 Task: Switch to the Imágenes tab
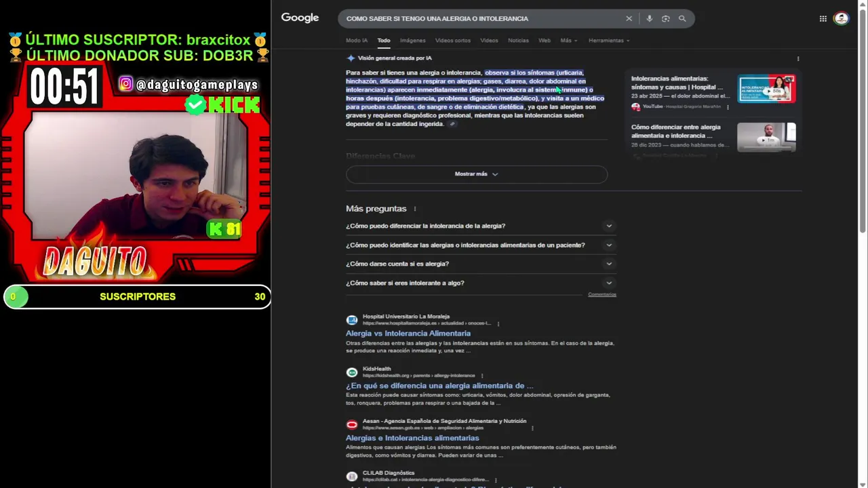point(412,41)
